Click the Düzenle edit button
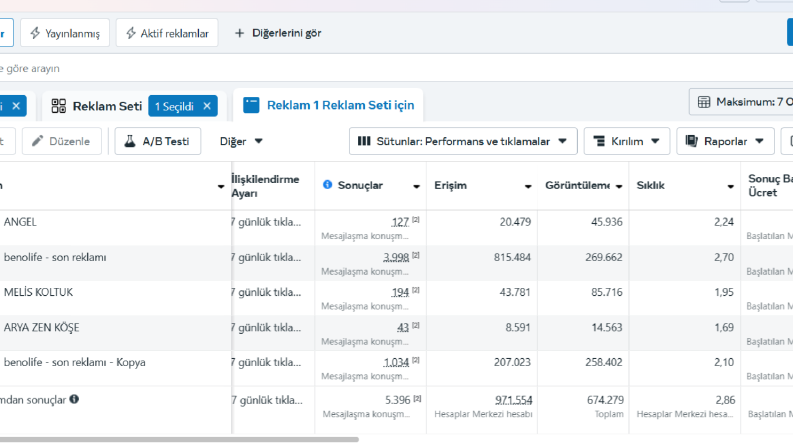The image size is (793, 446). [62, 141]
